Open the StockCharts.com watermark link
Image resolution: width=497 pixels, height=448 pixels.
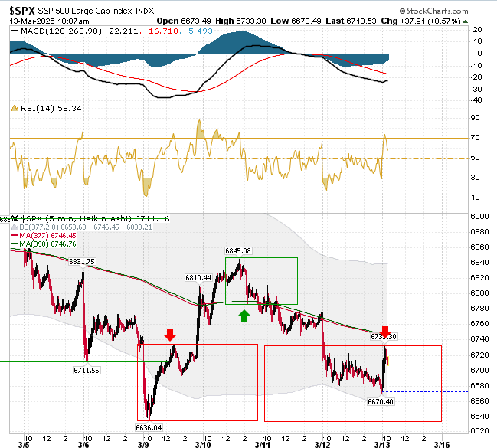click(433, 11)
